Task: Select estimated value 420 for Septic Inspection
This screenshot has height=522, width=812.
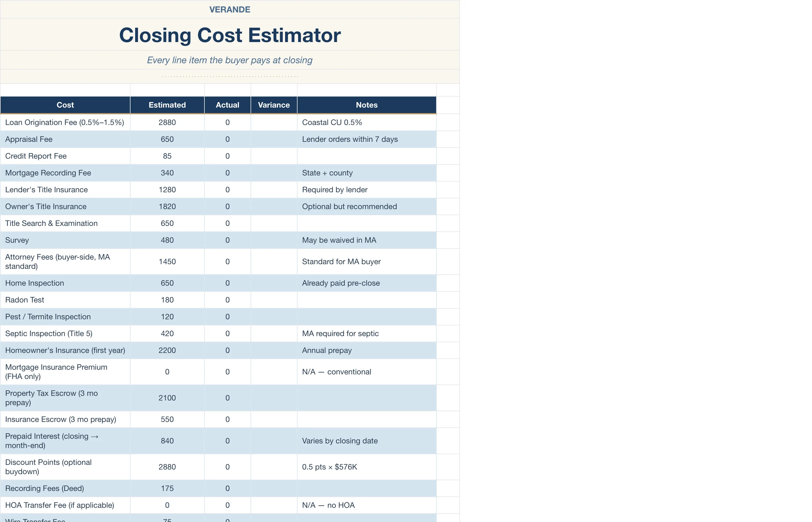Action: click(x=167, y=333)
